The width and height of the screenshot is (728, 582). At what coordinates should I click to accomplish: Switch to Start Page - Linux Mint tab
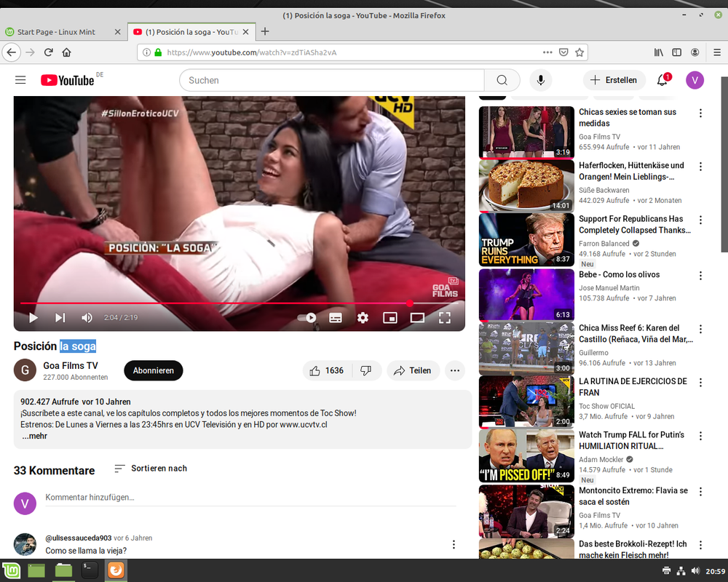(63, 31)
